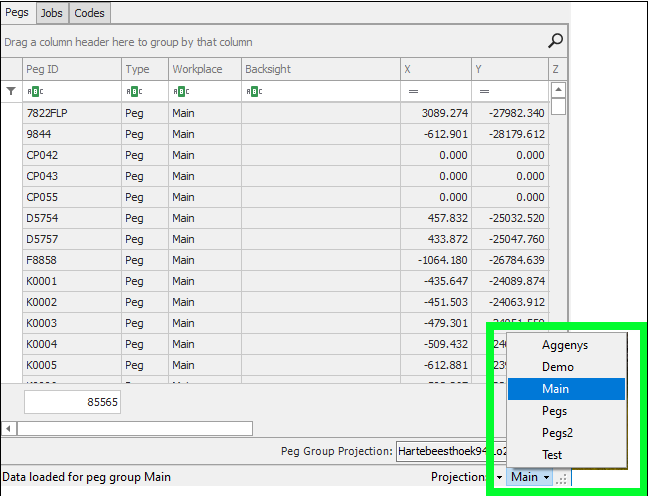Image resolution: width=648 pixels, height=496 pixels.
Task: Switch to the Jobs tab
Action: pyautogui.click(x=52, y=12)
